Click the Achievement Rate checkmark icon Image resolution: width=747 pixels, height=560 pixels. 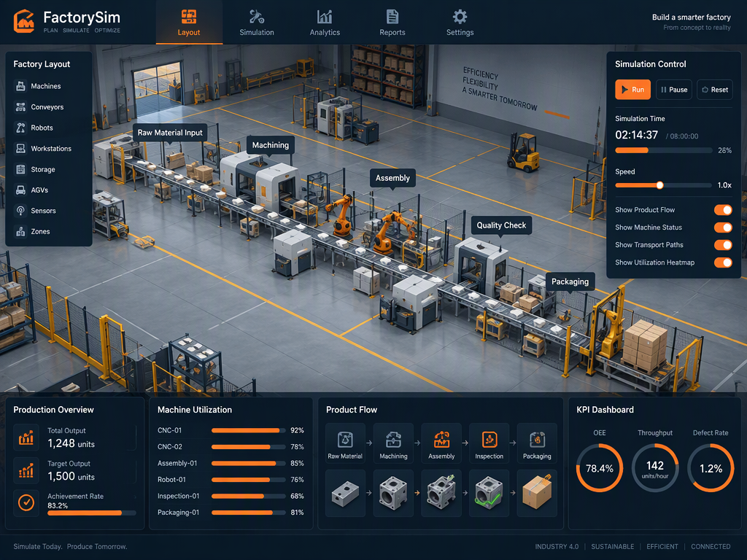pyautogui.click(x=26, y=502)
